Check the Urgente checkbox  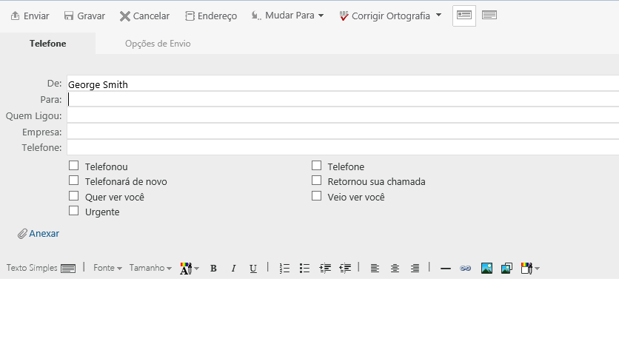pyautogui.click(x=74, y=211)
